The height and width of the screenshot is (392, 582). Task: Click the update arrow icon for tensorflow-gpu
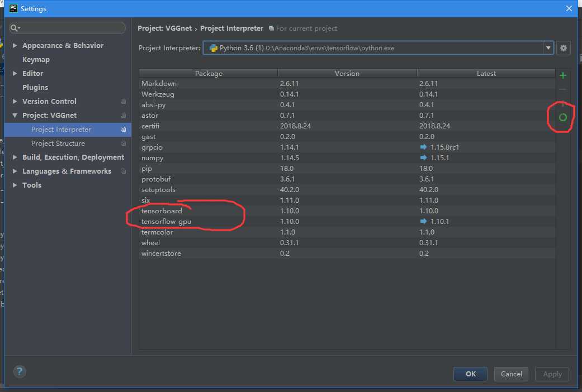pos(423,221)
